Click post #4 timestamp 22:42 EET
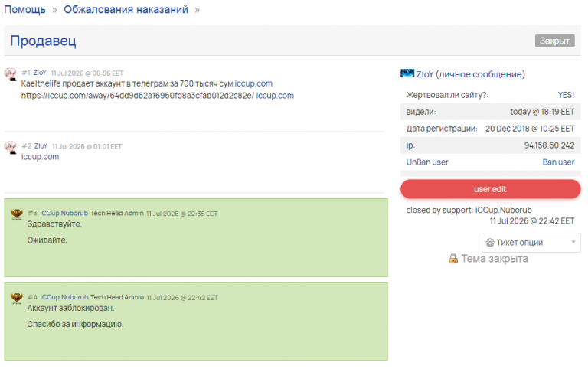The image size is (588, 369). (182, 297)
